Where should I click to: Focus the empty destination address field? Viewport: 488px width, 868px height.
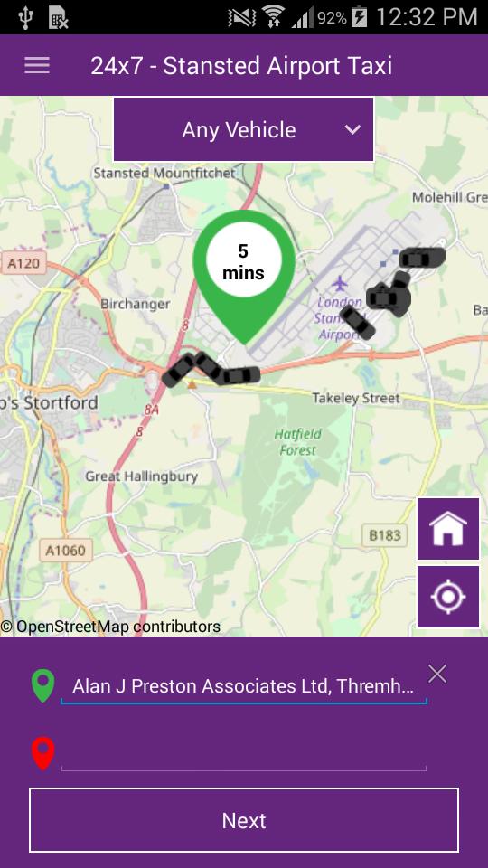pos(243,753)
